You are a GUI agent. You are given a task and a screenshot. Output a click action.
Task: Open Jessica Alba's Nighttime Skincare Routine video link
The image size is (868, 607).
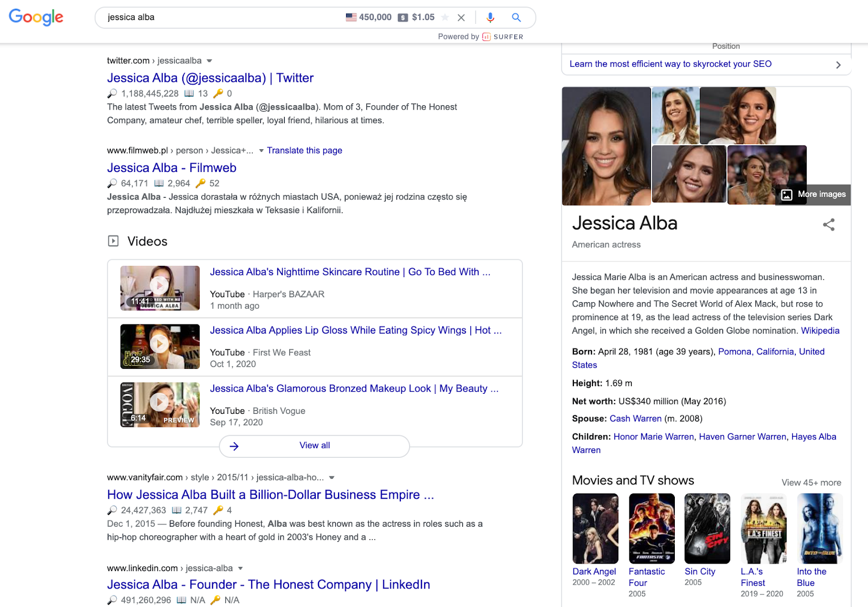pos(350,272)
